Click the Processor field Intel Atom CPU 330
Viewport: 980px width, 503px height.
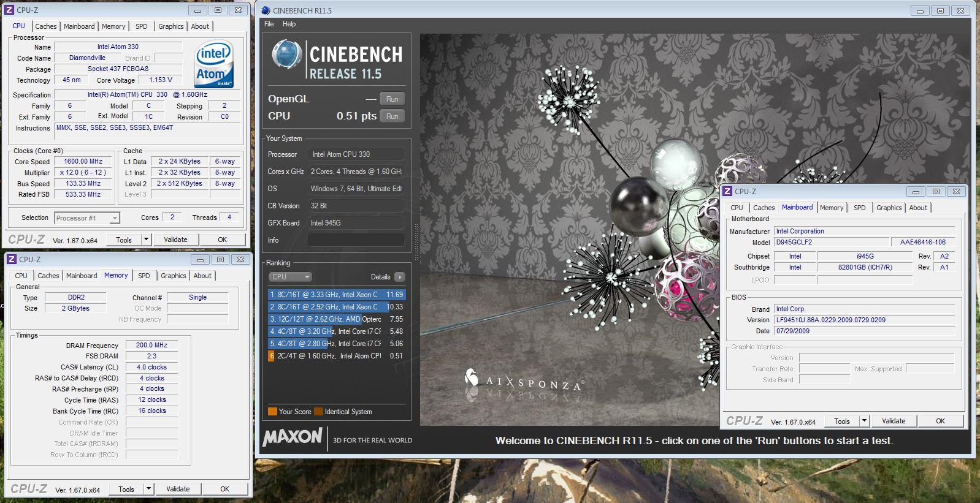tap(356, 154)
